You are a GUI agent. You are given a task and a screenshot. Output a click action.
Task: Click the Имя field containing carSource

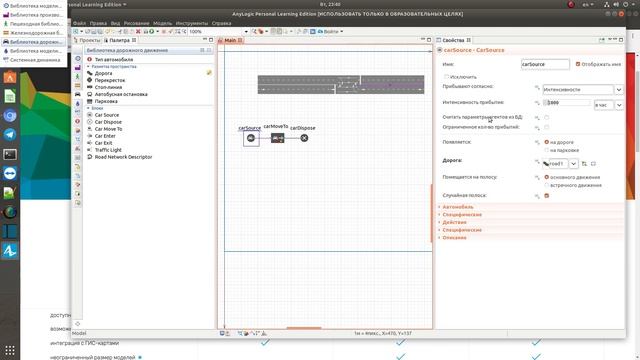(x=545, y=64)
